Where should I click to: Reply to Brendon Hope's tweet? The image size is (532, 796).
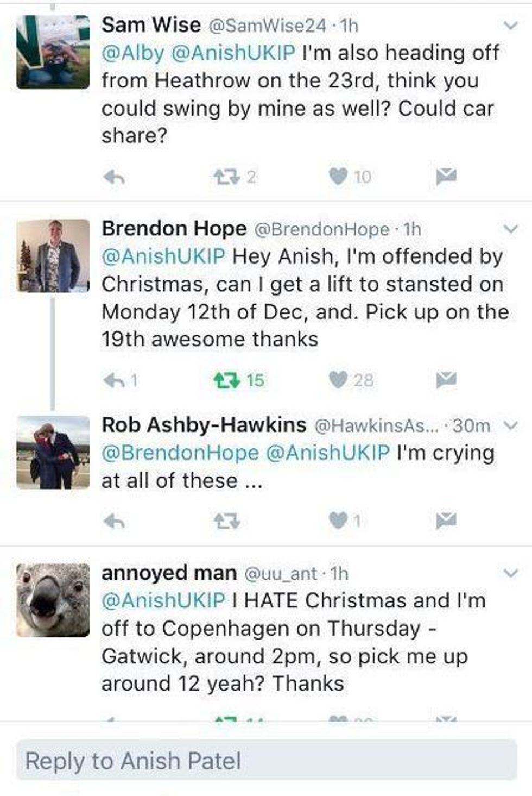[x=114, y=380]
